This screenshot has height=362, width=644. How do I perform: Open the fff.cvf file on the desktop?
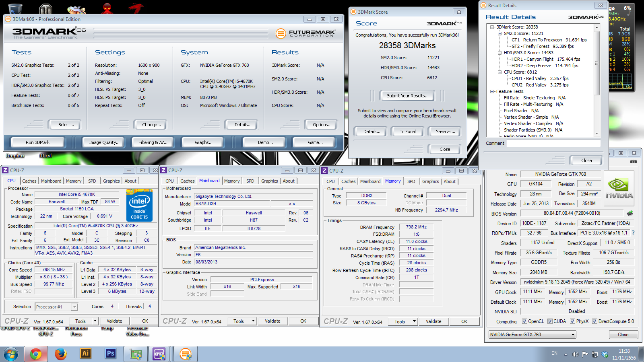45,156
